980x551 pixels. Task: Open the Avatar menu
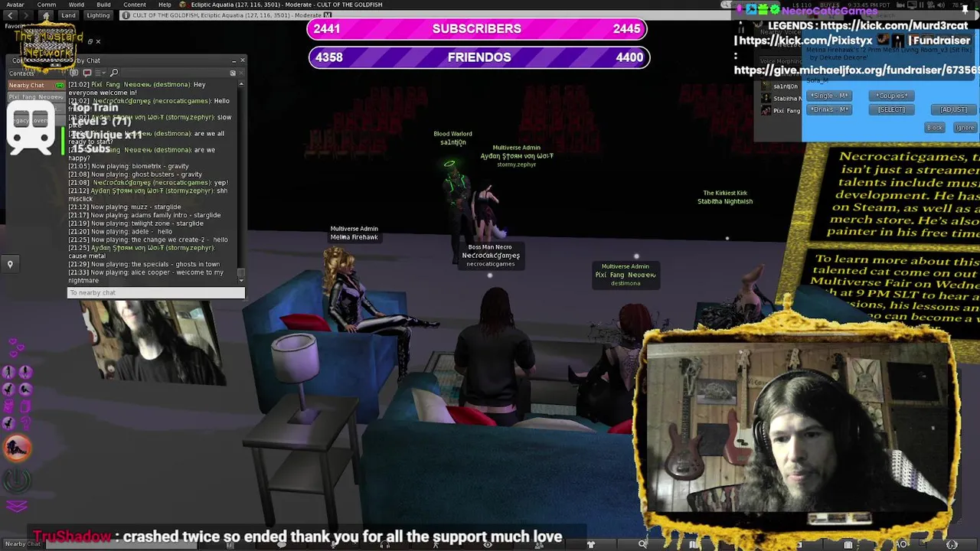tap(15, 5)
